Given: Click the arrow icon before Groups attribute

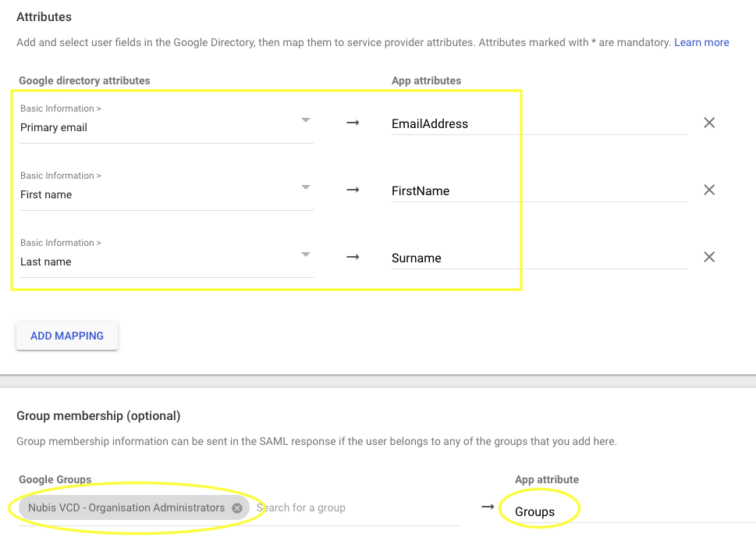Looking at the screenshot, I should pyautogui.click(x=488, y=507).
